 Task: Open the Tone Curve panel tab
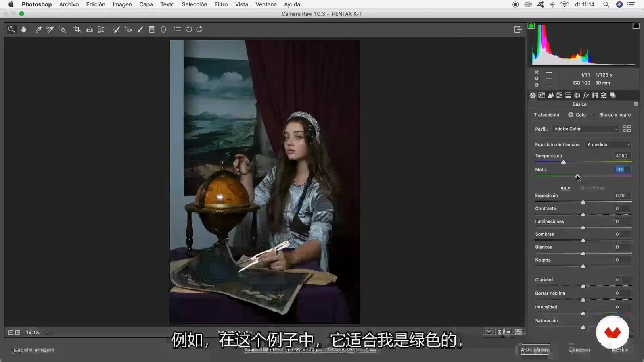[x=542, y=96]
